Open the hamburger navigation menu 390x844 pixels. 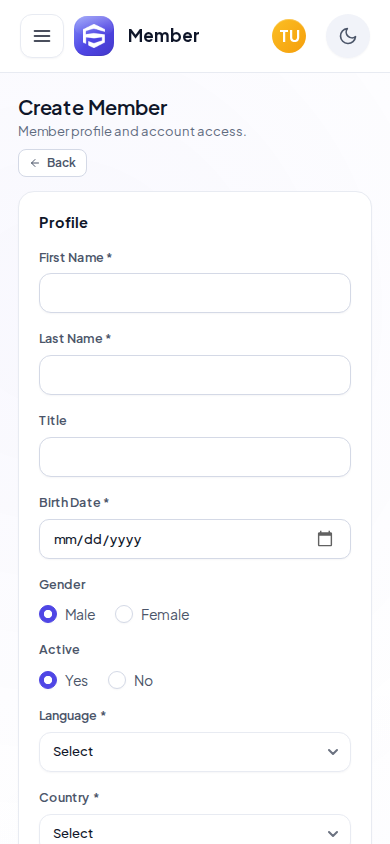click(42, 36)
